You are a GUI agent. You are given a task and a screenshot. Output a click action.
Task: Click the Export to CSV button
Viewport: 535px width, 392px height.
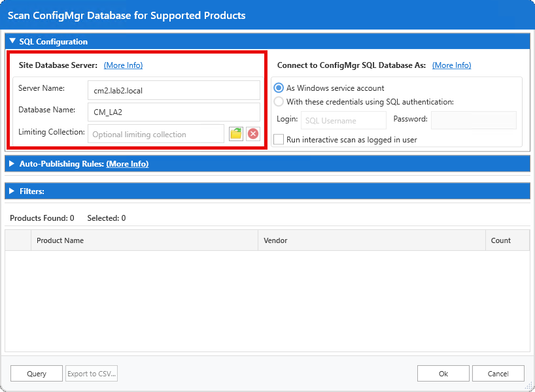tap(91, 373)
